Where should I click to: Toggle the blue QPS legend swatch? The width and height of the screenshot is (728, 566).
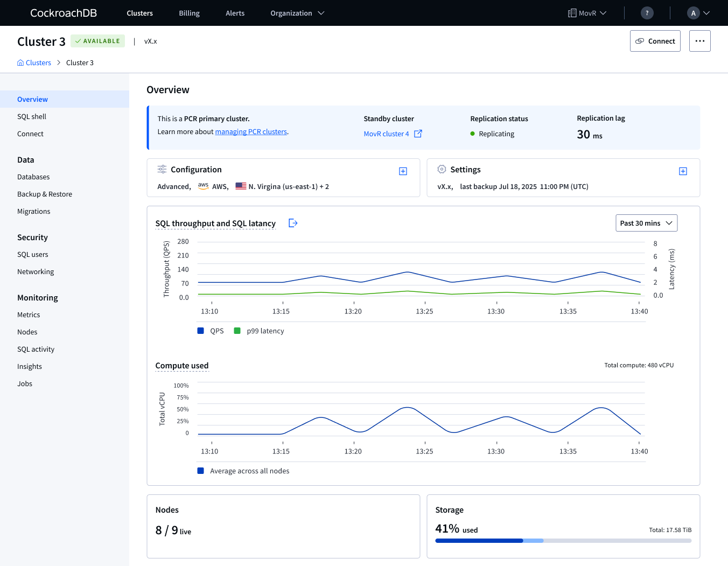click(200, 331)
